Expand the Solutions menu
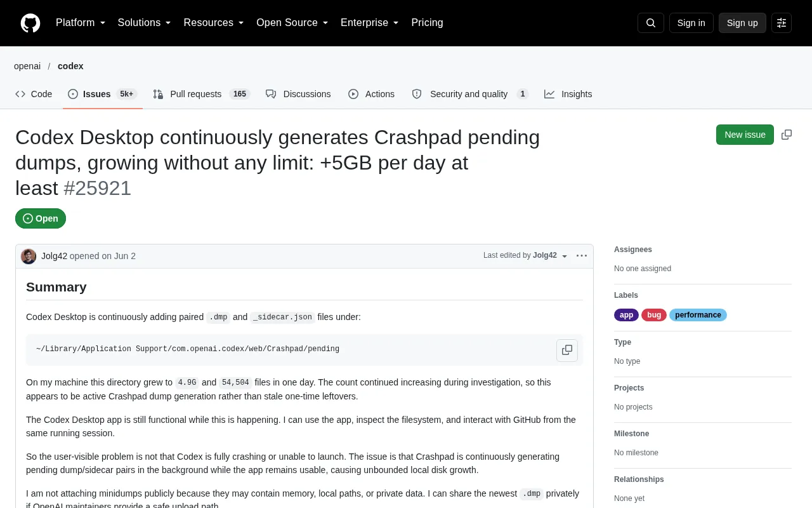Image resolution: width=812 pixels, height=508 pixels. point(145,23)
